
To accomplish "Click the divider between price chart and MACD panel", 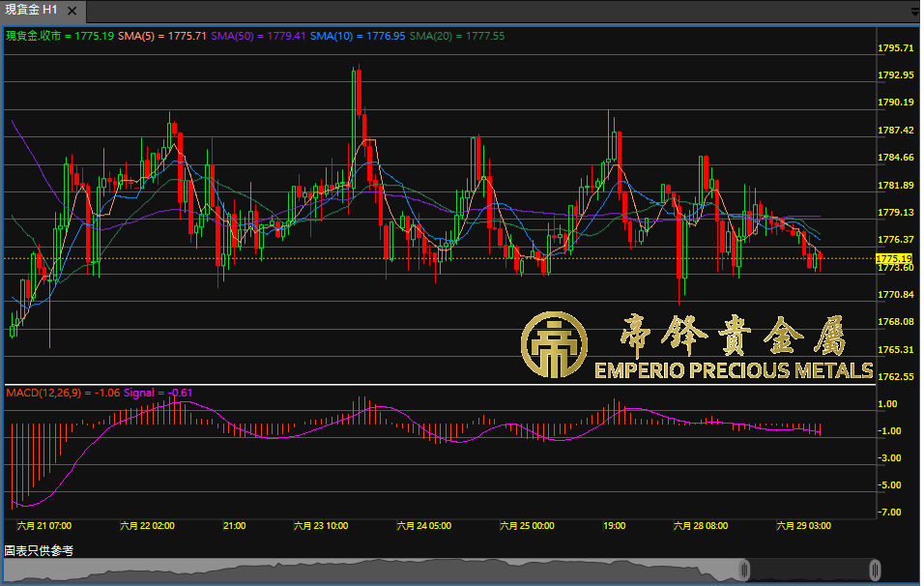I will 440,385.
